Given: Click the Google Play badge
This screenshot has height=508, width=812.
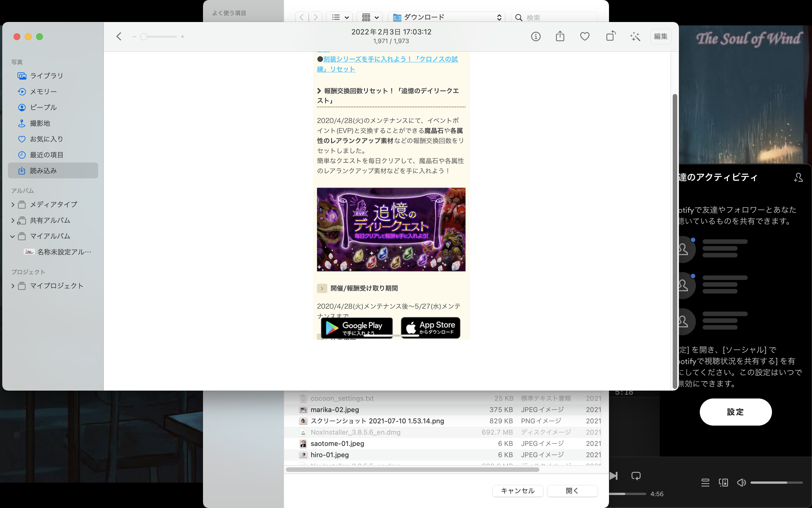Looking at the screenshot, I should click(x=357, y=328).
